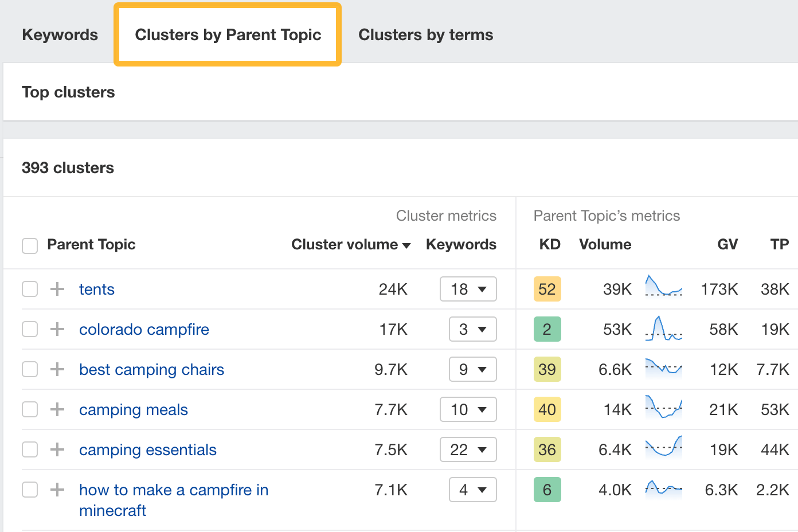Open the Clusters by terms tab
Image resolution: width=798 pixels, height=532 pixels.
(x=425, y=34)
